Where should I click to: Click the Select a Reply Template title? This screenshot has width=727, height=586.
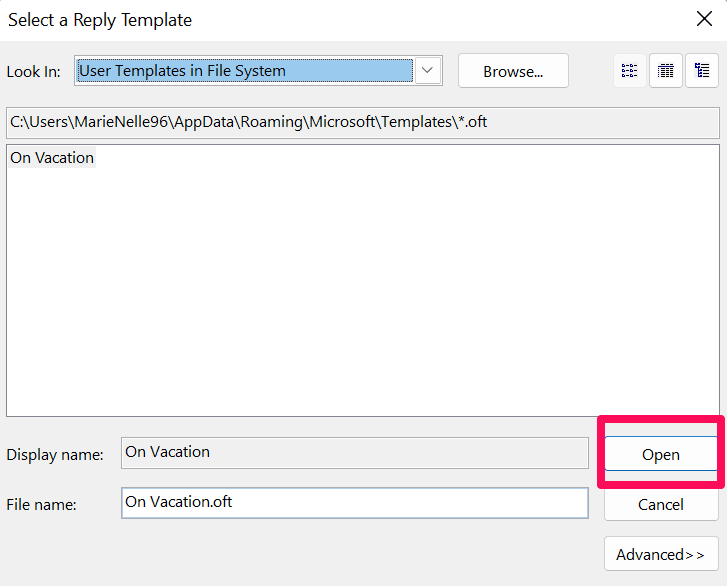[100, 20]
